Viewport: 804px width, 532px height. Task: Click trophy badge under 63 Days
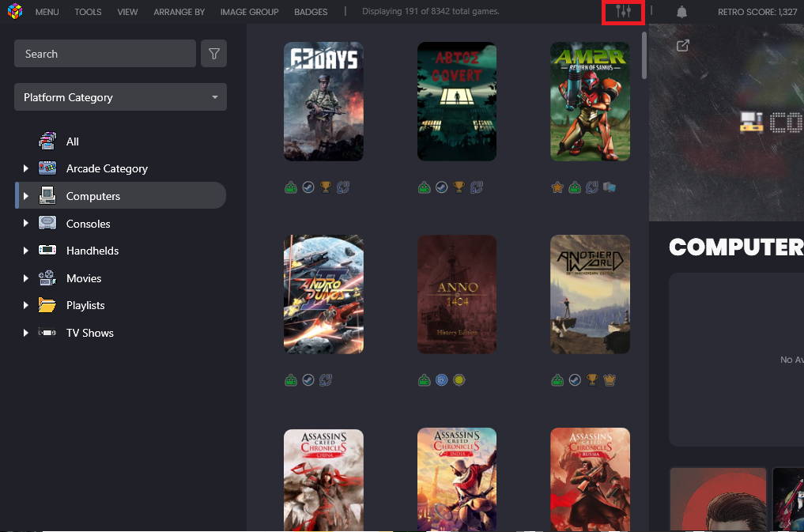click(x=326, y=187)
